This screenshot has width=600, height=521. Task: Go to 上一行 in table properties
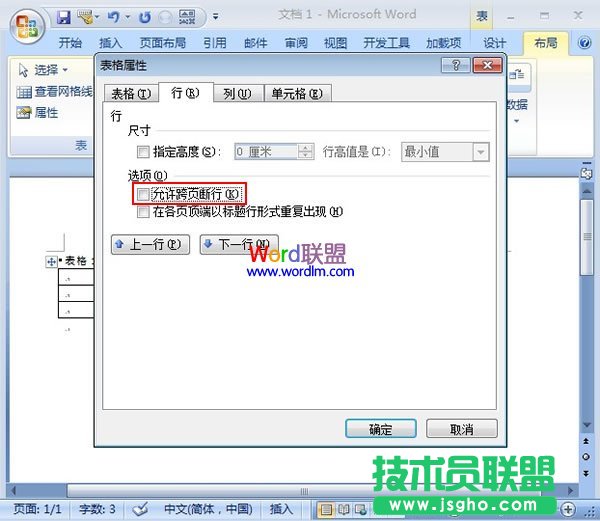(x=150, y=244)
